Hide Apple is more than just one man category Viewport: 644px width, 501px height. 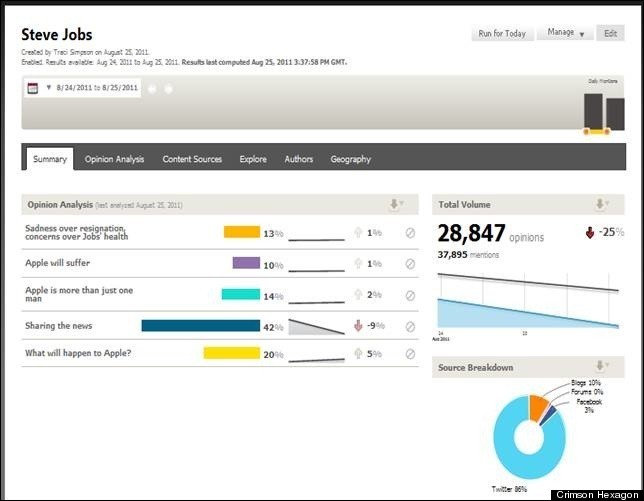coord(410,295)
